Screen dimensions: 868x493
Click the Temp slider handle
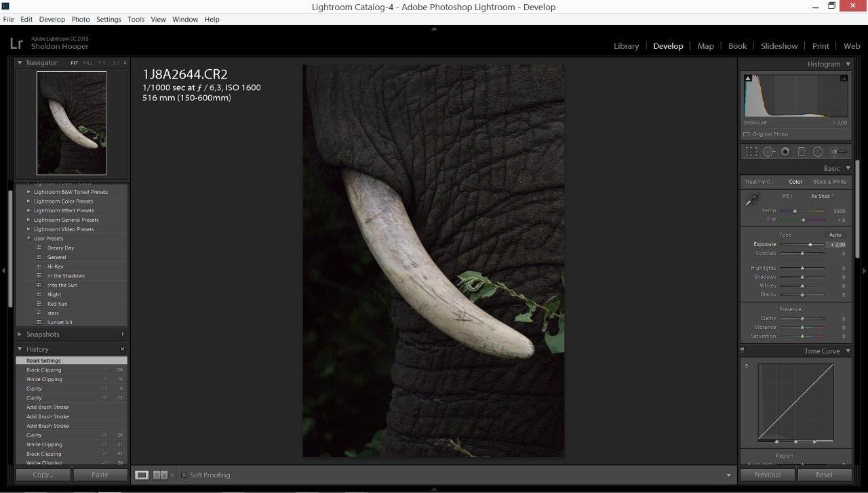tap(795, 211)
